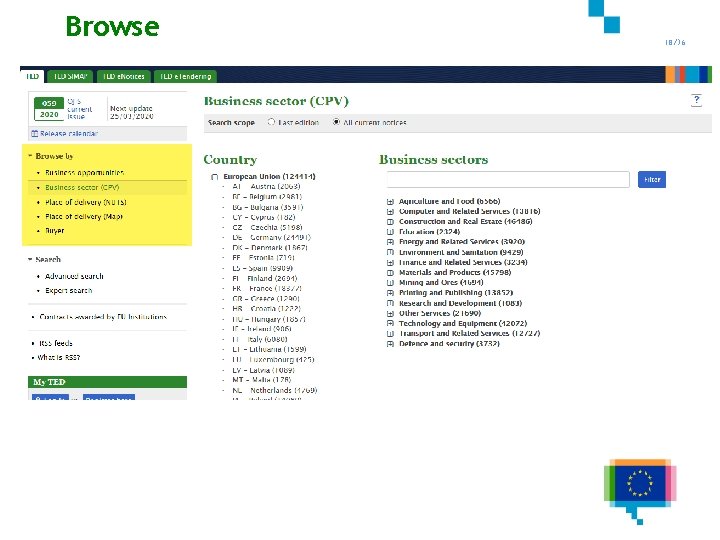Screen dimensions: 720x540
Task: Open Contracts awarded by EU institutions
Action: click(103, 317)
